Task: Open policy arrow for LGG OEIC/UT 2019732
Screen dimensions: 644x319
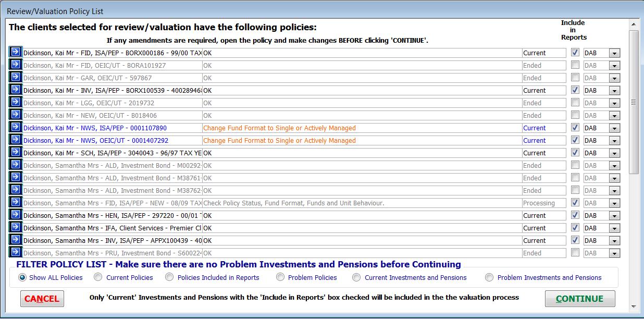Action: 16,102
